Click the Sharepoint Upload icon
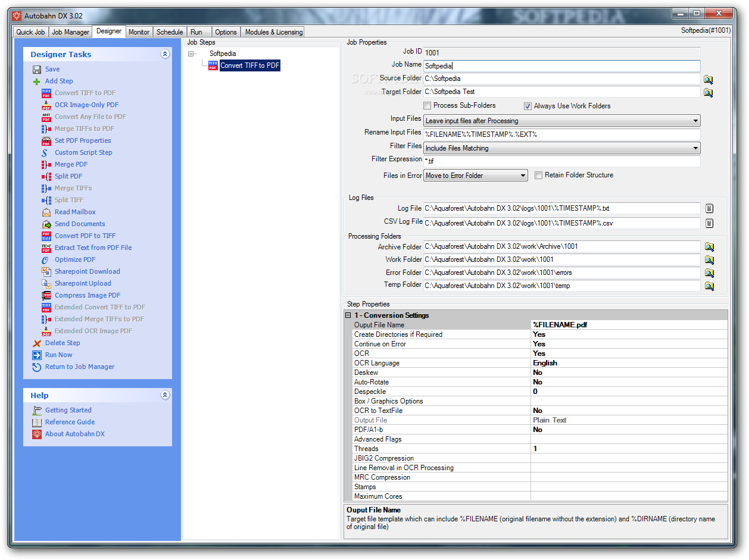The image size is (749, 560). [46, 284]
